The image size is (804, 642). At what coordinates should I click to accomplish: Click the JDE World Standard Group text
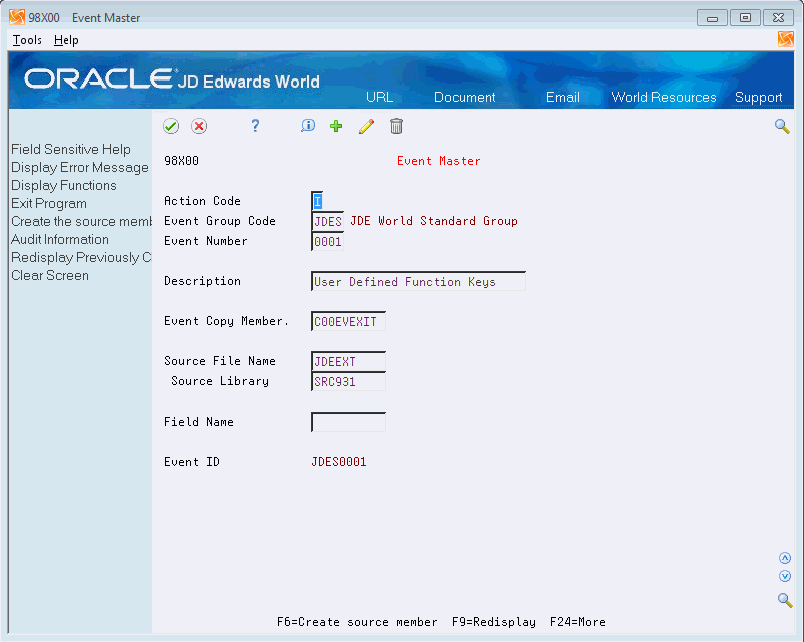pos(434,221)
